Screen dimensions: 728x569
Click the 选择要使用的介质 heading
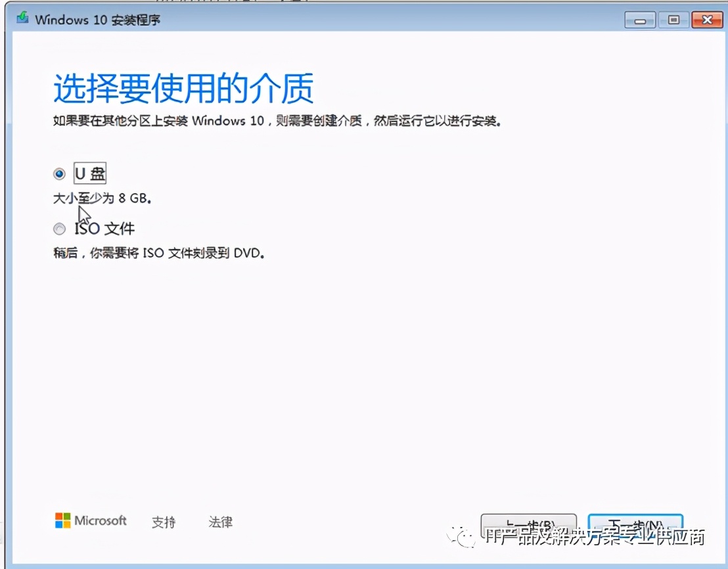(183, 89)
